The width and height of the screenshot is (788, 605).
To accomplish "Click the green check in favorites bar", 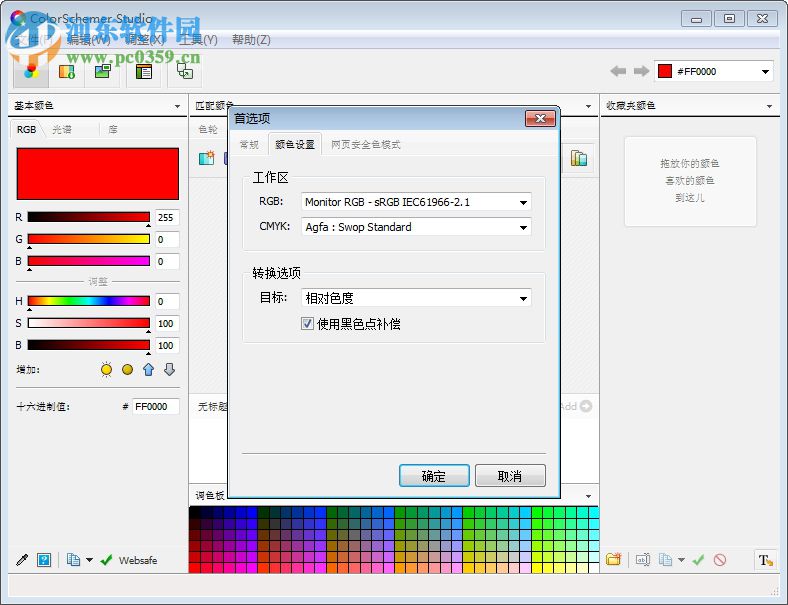I will 698,559.
